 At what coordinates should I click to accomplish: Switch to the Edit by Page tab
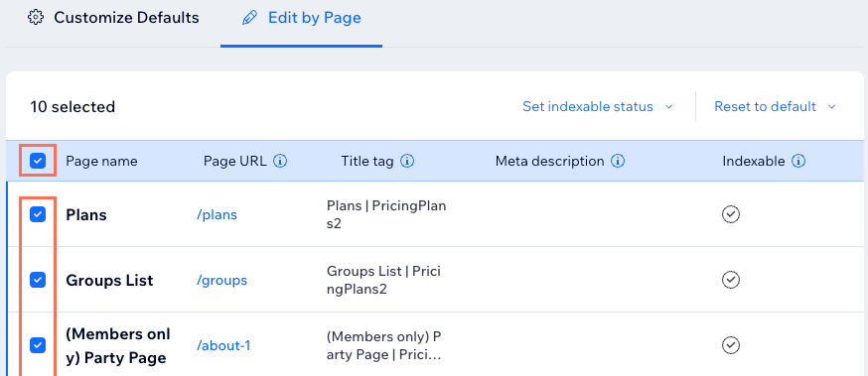(302, 18)
